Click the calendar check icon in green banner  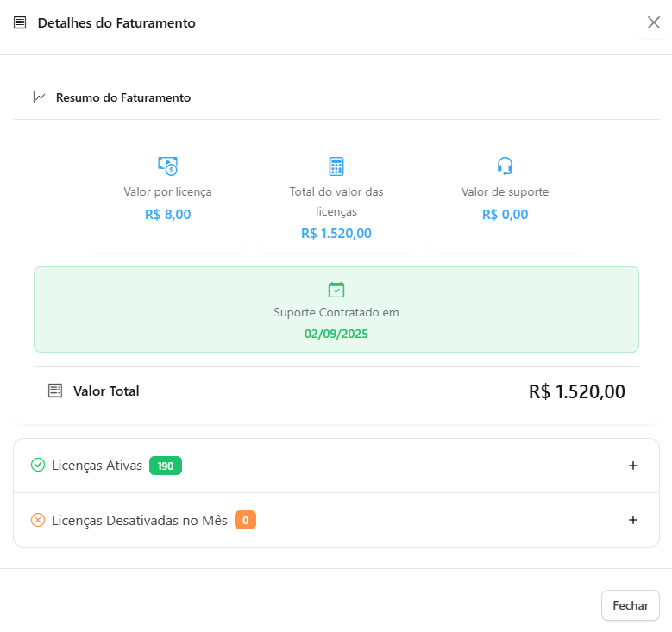tap(336, 290)
